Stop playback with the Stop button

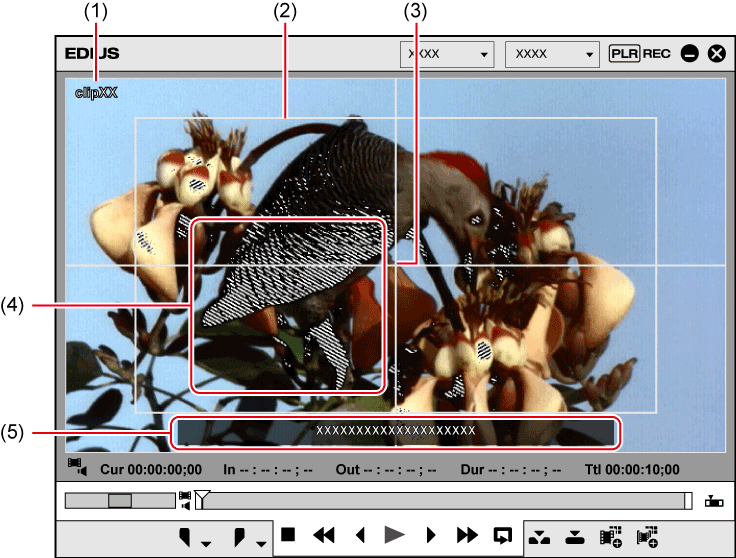(288, 535)
